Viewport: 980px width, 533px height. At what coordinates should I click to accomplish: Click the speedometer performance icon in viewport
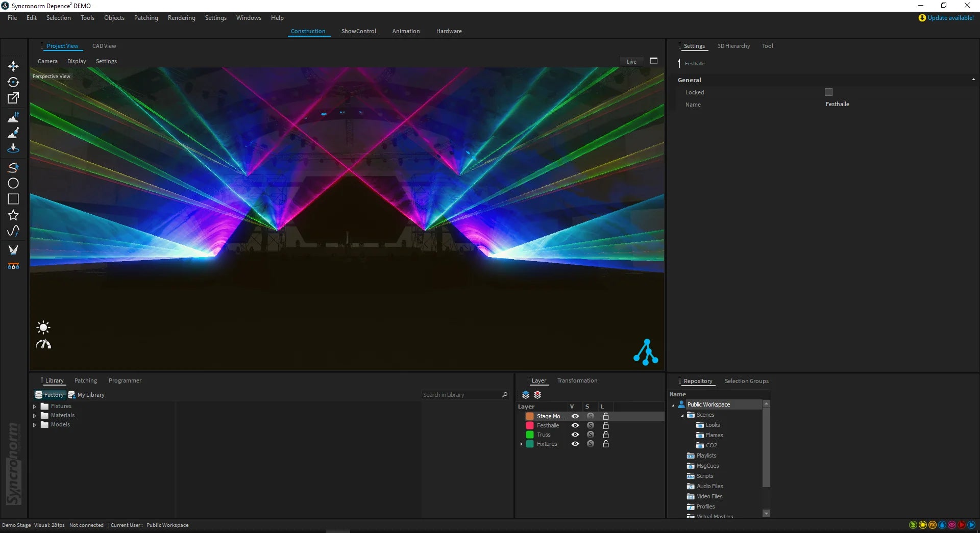43,344
